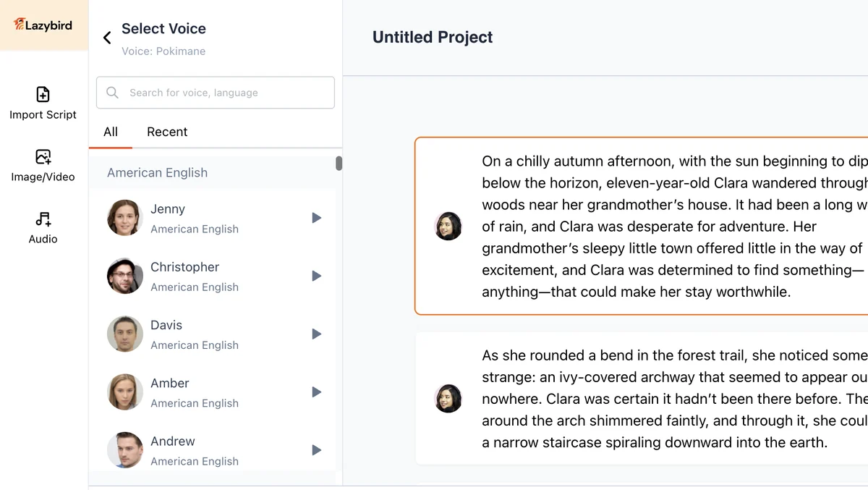
Task: Click Jenny's avatar picture
Action: point(124,218)
